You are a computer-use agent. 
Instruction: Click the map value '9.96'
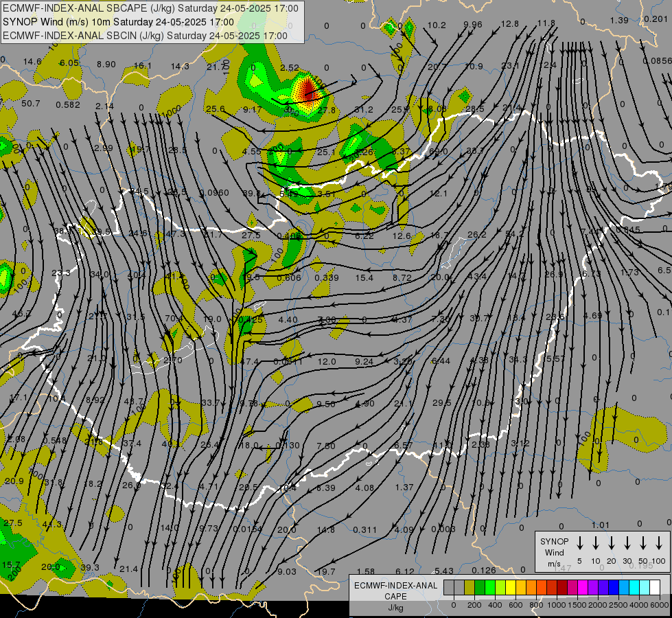click(x=473, y=25)
